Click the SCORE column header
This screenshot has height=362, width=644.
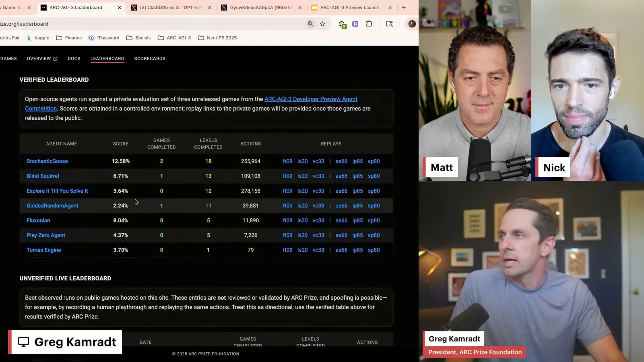point(121,144)
